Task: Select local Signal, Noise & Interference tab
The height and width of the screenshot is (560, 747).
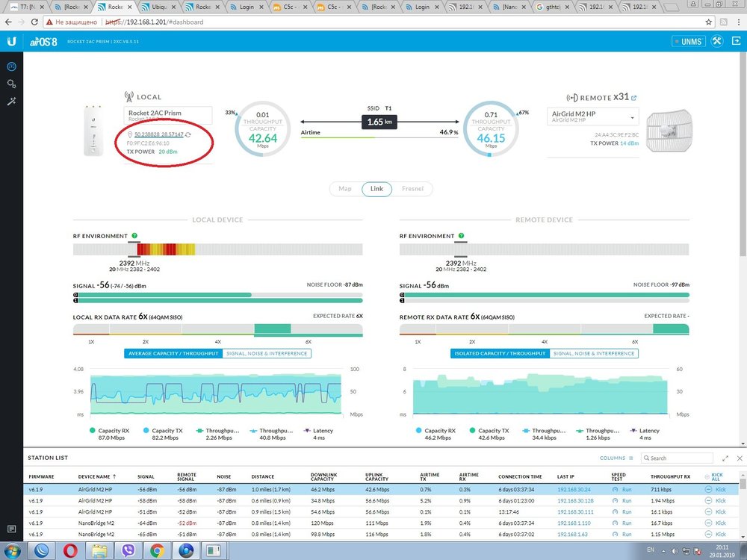Action: 265,353
